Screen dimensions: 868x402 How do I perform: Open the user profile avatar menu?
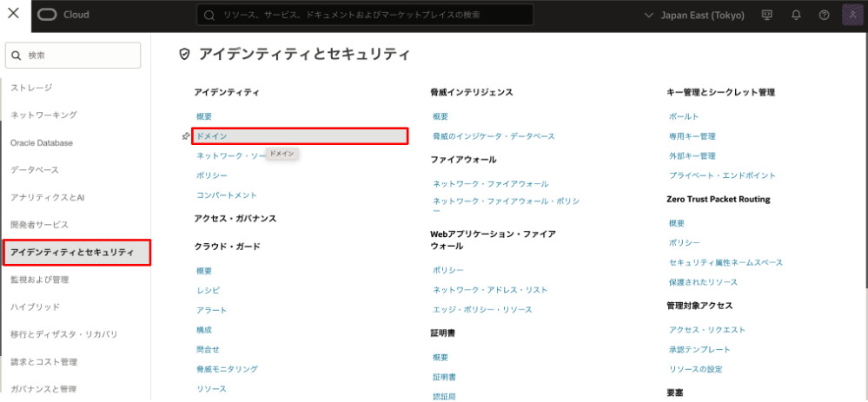852,15
